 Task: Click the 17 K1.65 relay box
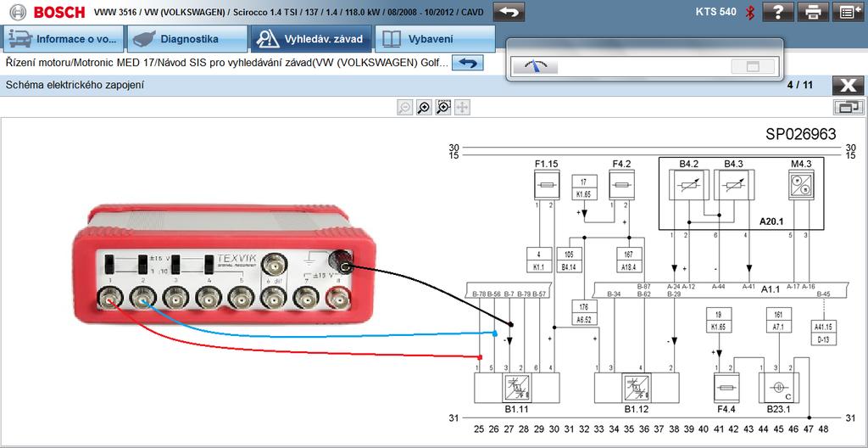coord(584,188)
